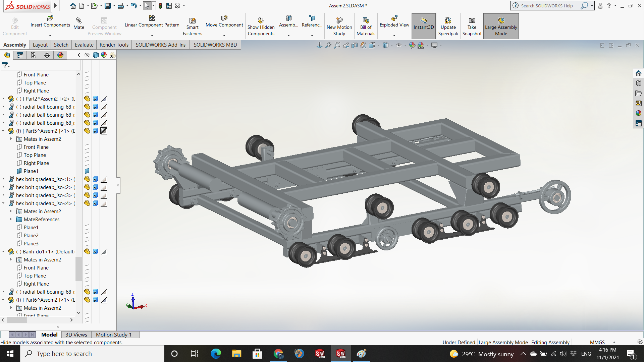Image resolution: width=644 pixels, height=362 pixels.
Task: Expand the Banh_do1 MateReferences folder
Action: 11,220
